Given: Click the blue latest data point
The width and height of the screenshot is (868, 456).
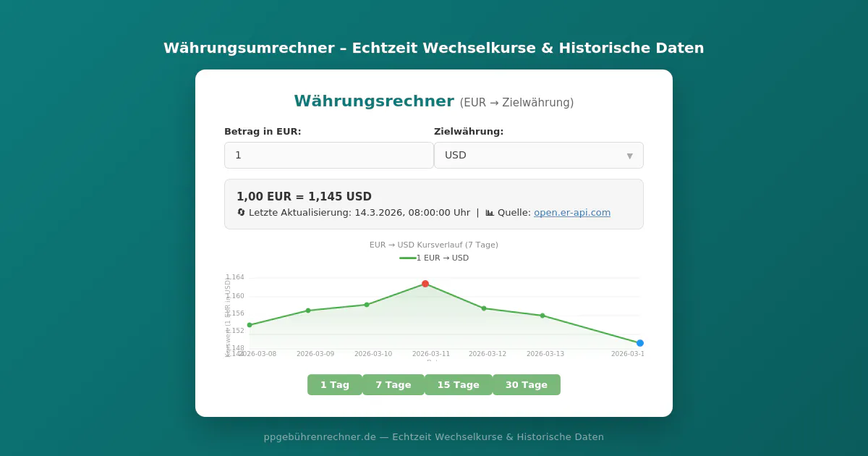Looking at the screenshot, I should click(640, 343).
